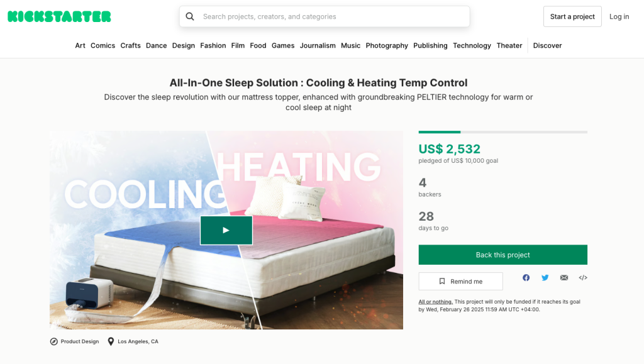
Task: Click the funding progress bar
Action: click(502, 132)
